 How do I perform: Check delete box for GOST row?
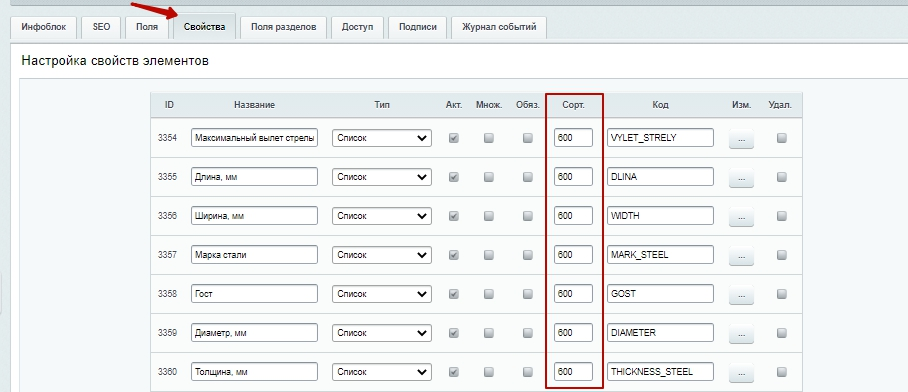click(782, 294)
